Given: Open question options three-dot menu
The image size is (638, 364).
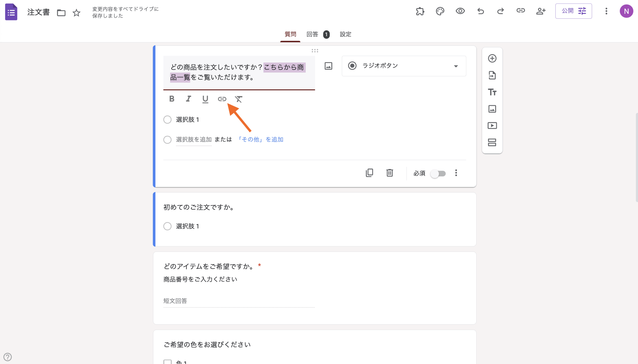Looking at the screenshot, I should click(456, 173).
